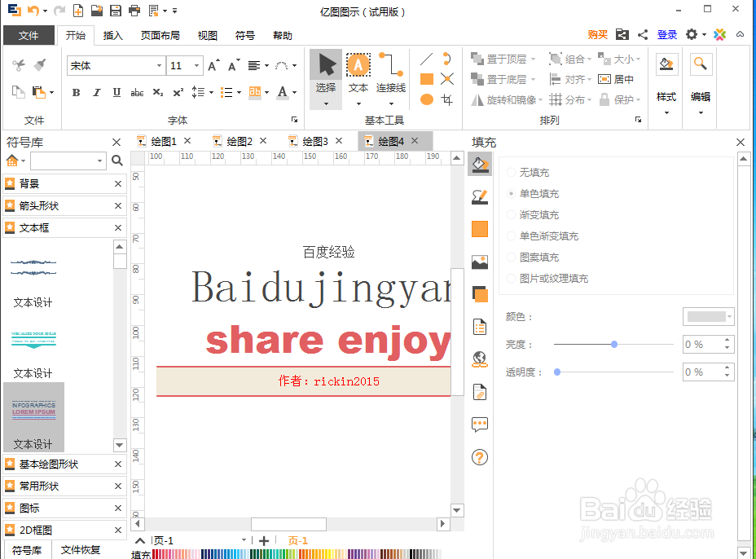Adjust the 亮度 brightness slider handle
The width and height of the screenshot is (756, 559).
pyautogui.click(x=613, y=345)
